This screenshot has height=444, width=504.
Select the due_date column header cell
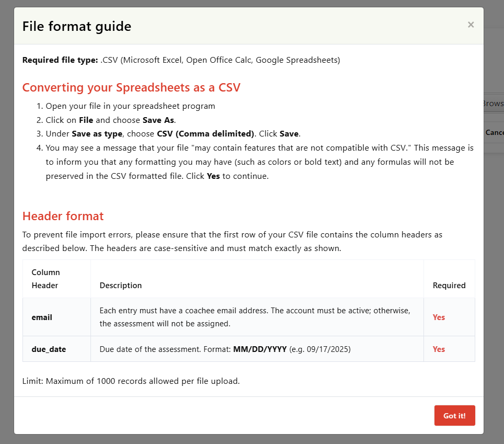point(49,349)
